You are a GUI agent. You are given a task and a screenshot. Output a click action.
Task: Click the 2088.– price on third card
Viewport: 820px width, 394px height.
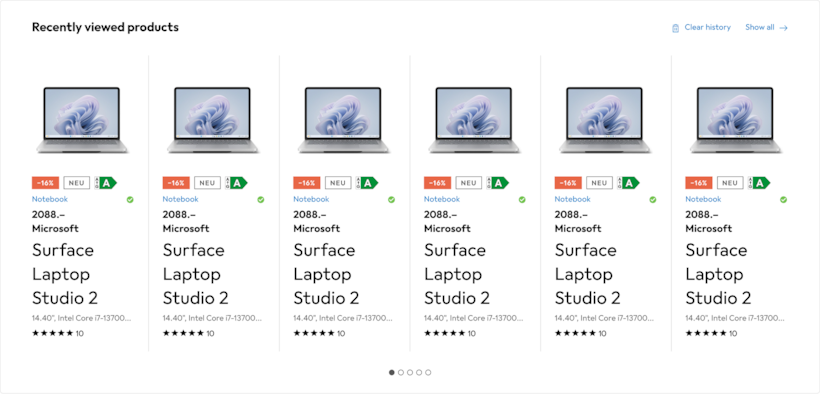coord(310,215)
